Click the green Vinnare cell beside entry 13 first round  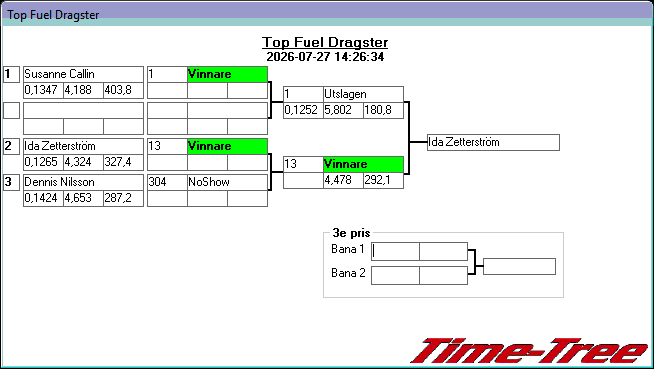tap(227, 146)
